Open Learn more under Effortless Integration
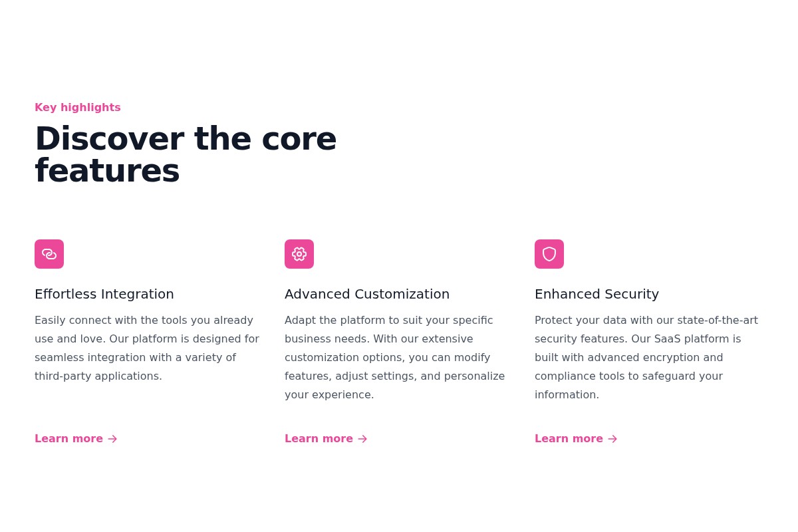Screen dimensions: 798x532 point(68,438)
